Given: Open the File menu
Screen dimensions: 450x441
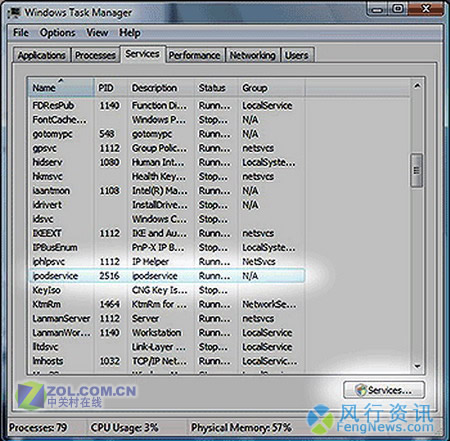Looking at the screenshot, I should (x=21, y=33).
